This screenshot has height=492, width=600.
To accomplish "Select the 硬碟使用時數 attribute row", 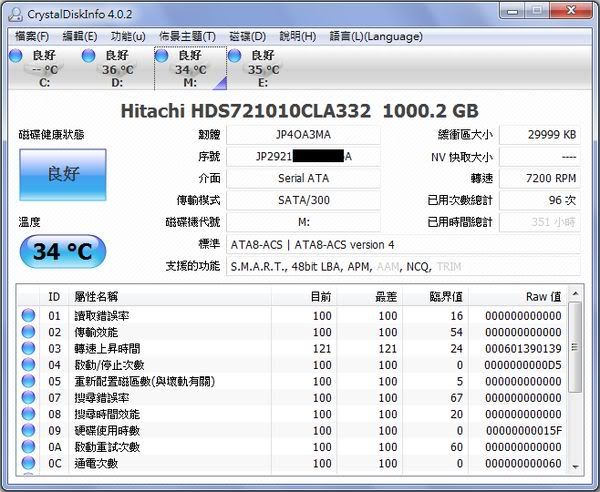I will click(x=292, y=430).
